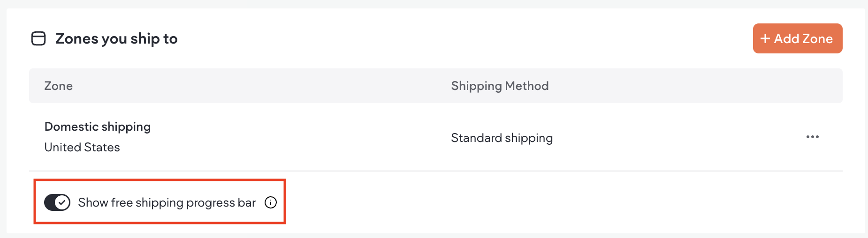Click the gray table header bar
The width and height of the screenshot is (868, 238).
282,86
